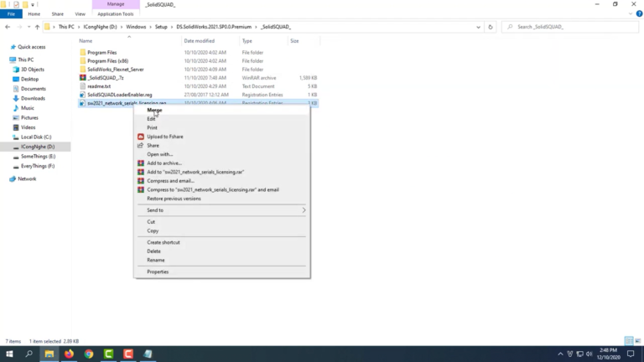Click the Share icon in context menu
The height and width of the screenshot is (362, 644).
(x=141, y=145)
